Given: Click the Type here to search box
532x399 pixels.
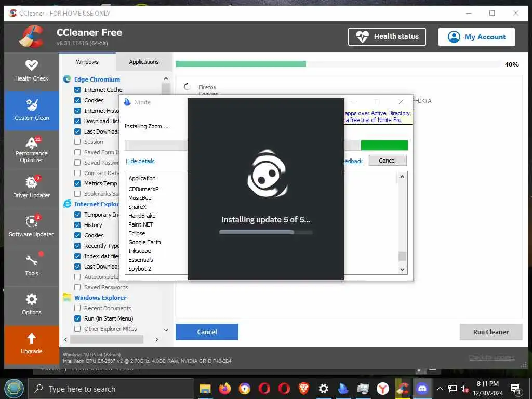Looking at the screenshot, I should click(x=111, y=389).
